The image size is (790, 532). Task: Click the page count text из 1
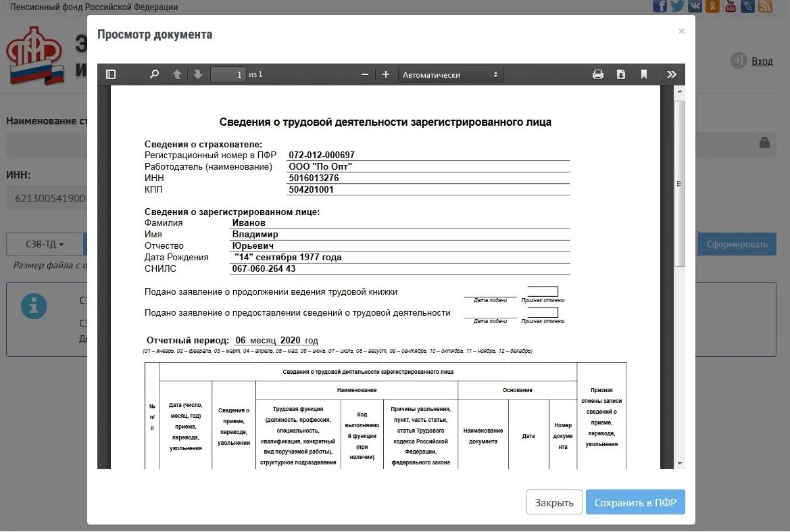255,74
